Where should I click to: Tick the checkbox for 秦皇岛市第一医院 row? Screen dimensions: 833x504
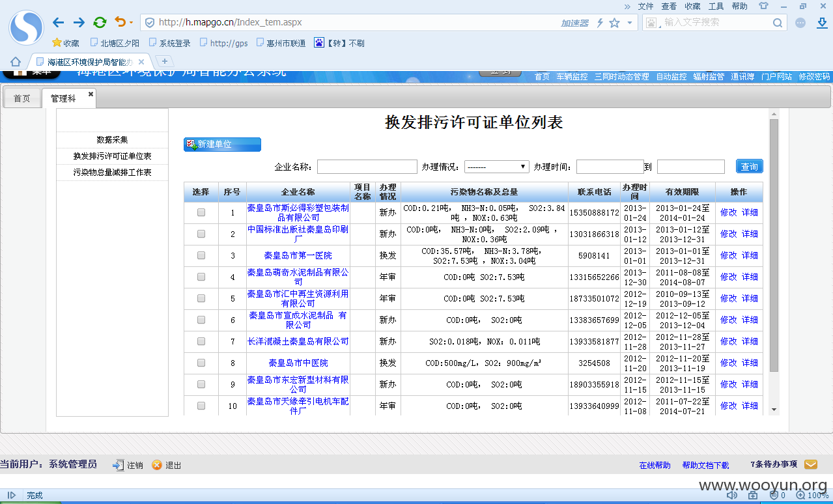click(201, 255)
